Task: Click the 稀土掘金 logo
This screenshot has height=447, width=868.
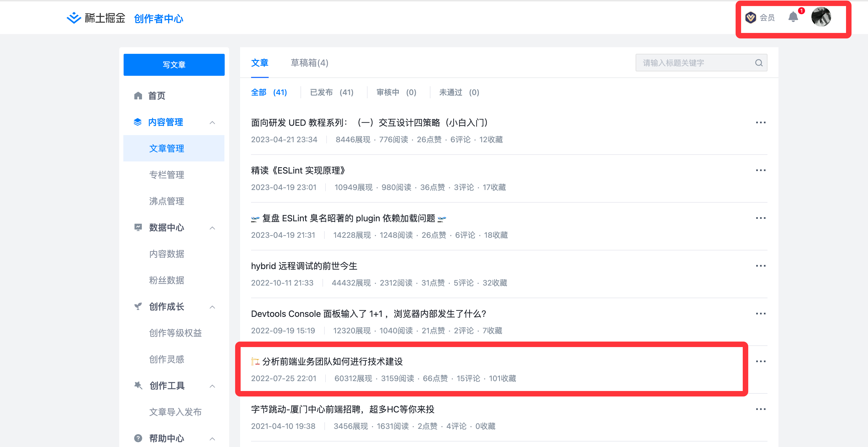Action: tap(96, 18)
